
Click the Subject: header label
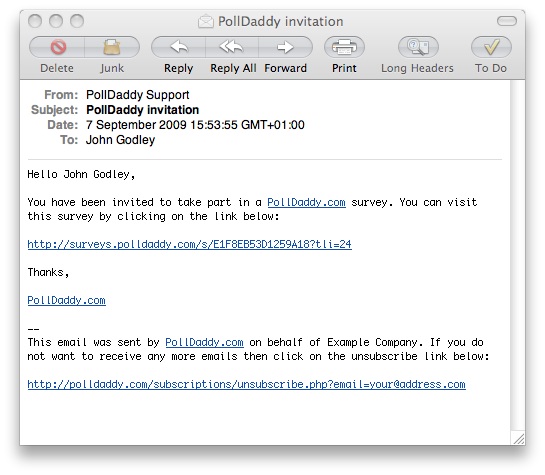(55, 110)
